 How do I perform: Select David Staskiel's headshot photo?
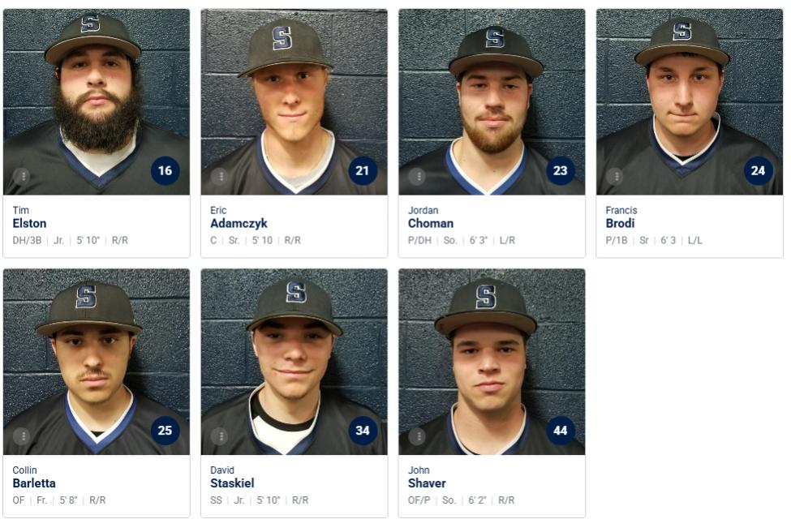(x=294, y=362)
